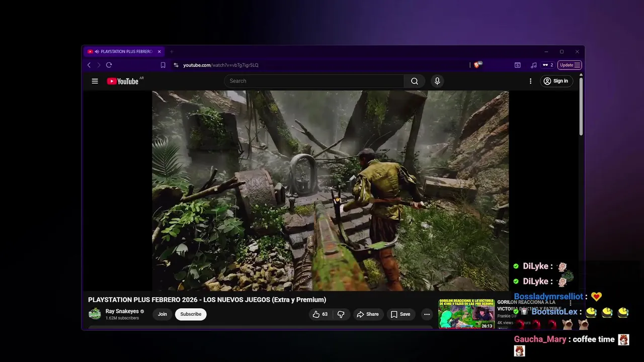Image resolution: width=644 pixels, height=362 pixels.
Task: Open the YouTube hamburger guide menu
Action: (95, 81)
